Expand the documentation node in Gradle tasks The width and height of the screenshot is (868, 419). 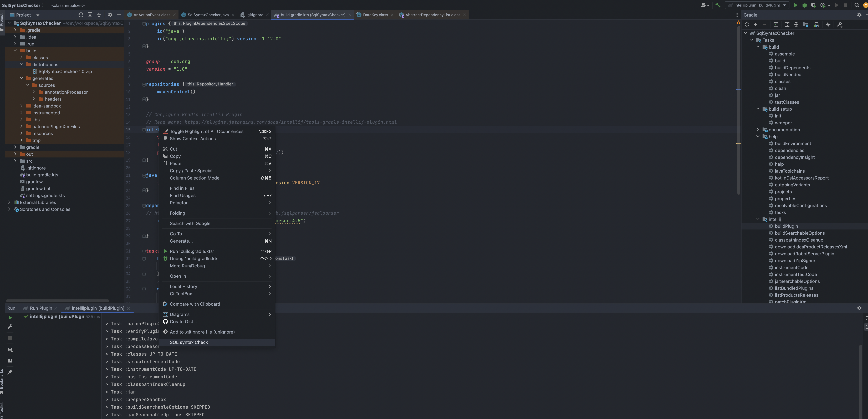click(x=758, y=130)
